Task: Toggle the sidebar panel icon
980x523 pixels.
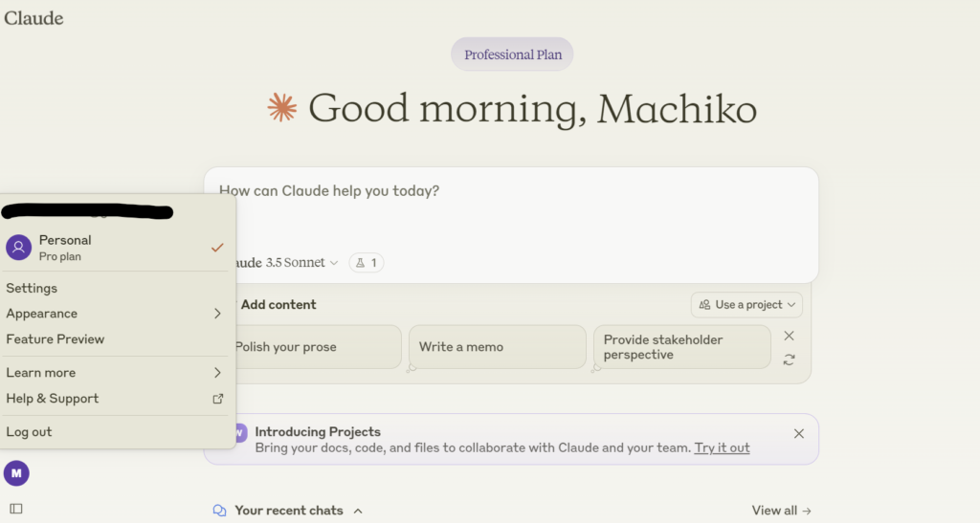Action: [16, 509]
